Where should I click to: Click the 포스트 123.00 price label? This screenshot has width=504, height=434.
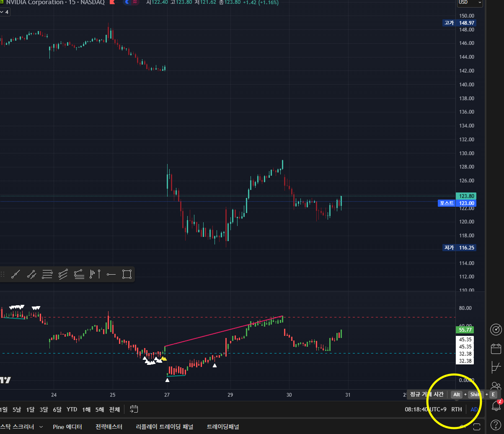pyautogui.click(x=457, y=203)
